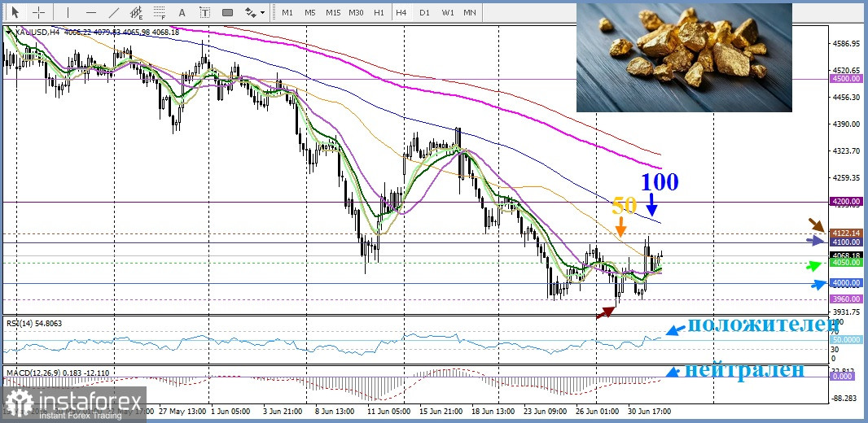Screen dimensions: 868x423
Task: Switch chart to D1 timeframe
Action: point(424,12)
